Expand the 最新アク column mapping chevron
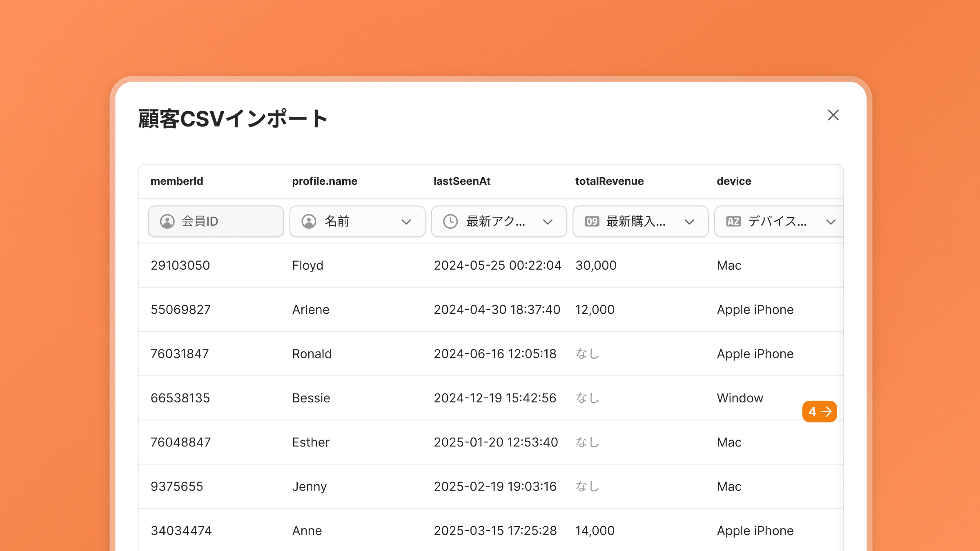 pyautogui.click(x=548, y=222)
